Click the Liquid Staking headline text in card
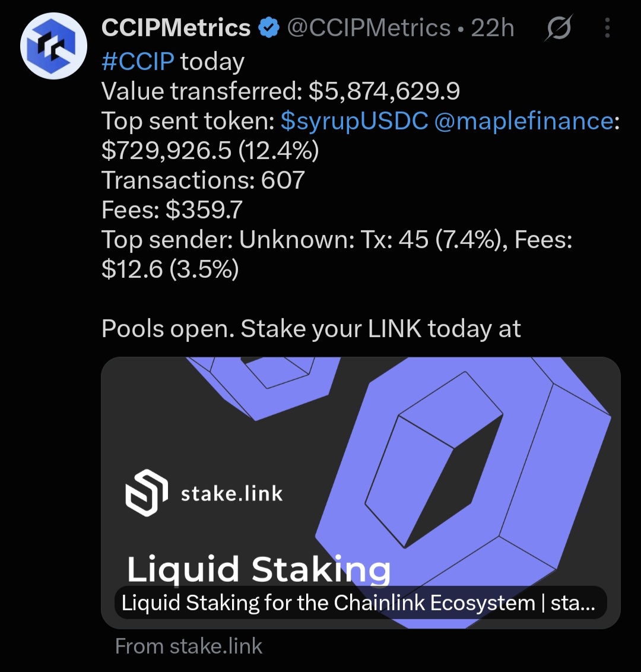641x672 pixels. (259, 569)
